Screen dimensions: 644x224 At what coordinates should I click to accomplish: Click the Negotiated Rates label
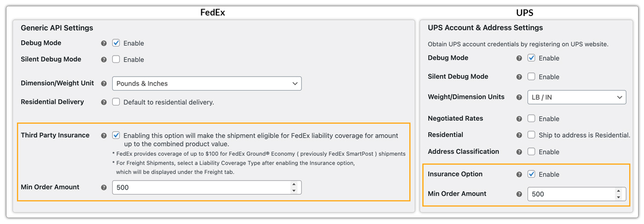(456, 118)
